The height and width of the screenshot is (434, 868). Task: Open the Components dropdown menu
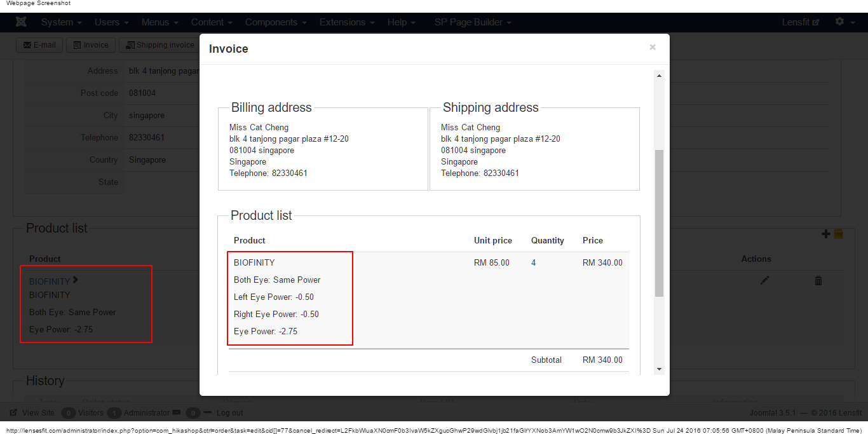pyautogui.click(x=276, y=22)
